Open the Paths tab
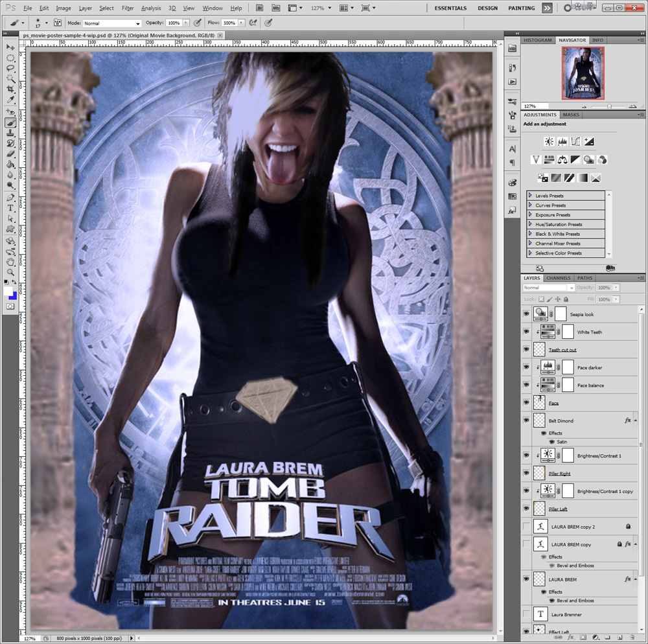 (x=584, y=278)
